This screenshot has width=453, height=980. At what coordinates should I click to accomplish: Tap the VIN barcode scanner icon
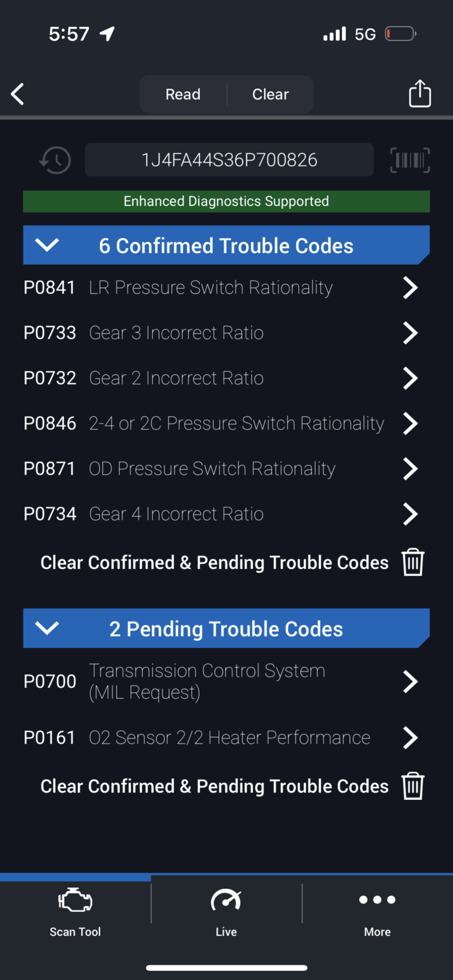[x=410, y=160]
